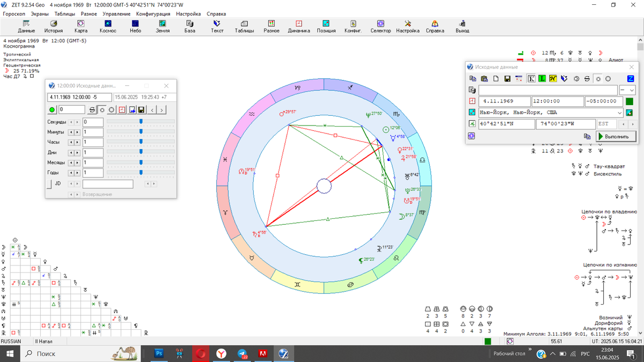Screen dimensions: 644x362
Task: Decrease Месяцы with its left arrow
Action: coord(71,162)
